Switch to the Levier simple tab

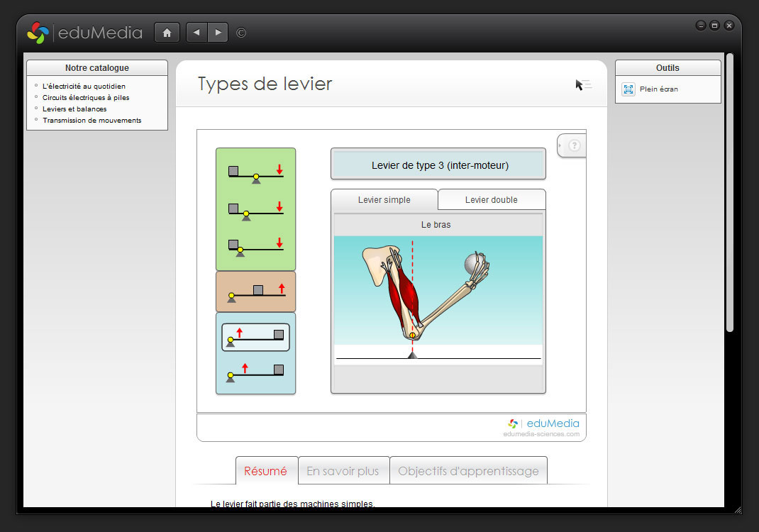tap(384, 200)
